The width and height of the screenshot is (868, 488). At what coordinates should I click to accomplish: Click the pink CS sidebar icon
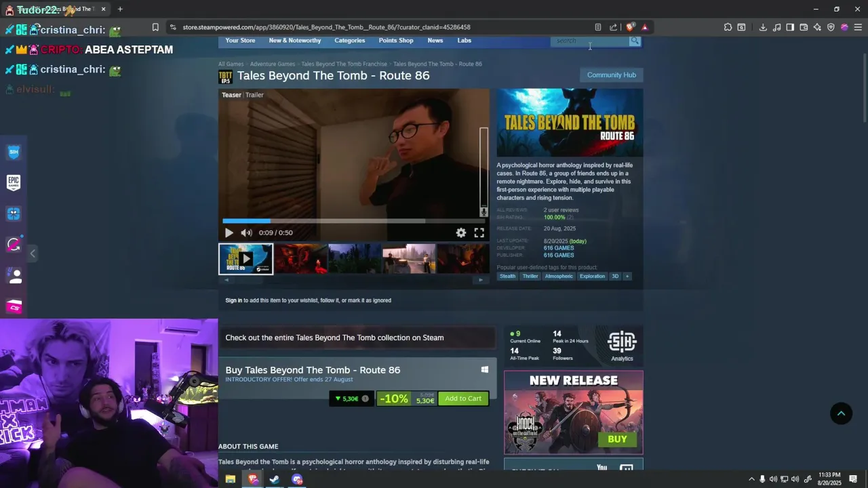[14, 307]
